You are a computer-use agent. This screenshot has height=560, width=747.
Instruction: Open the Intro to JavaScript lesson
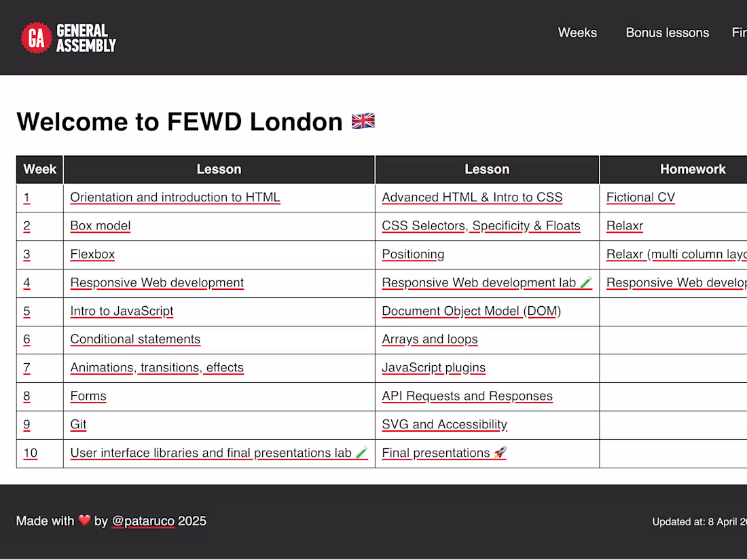tap(122, 311)
